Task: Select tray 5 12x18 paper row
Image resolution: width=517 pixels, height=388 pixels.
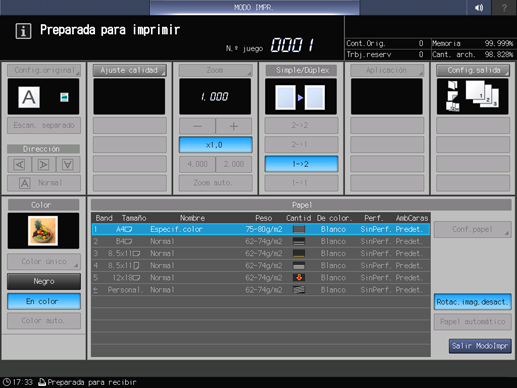Action: click(261, 278)
